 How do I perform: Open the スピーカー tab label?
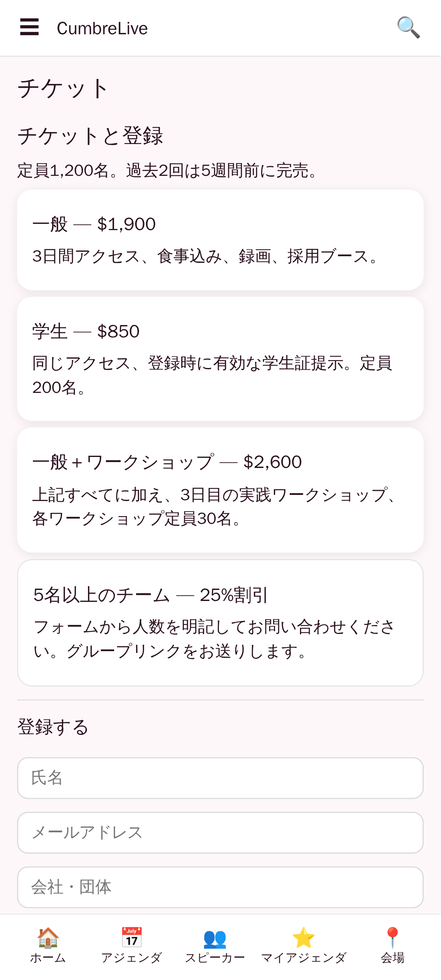[215, 958]
